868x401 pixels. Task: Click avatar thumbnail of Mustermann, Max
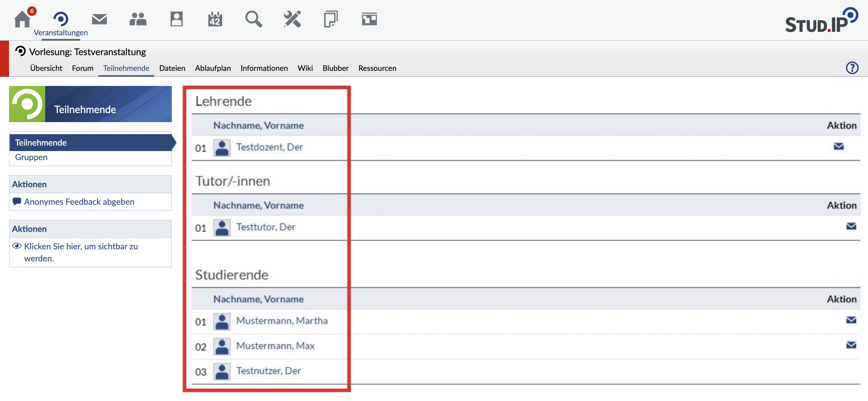[x=222, y=346]
